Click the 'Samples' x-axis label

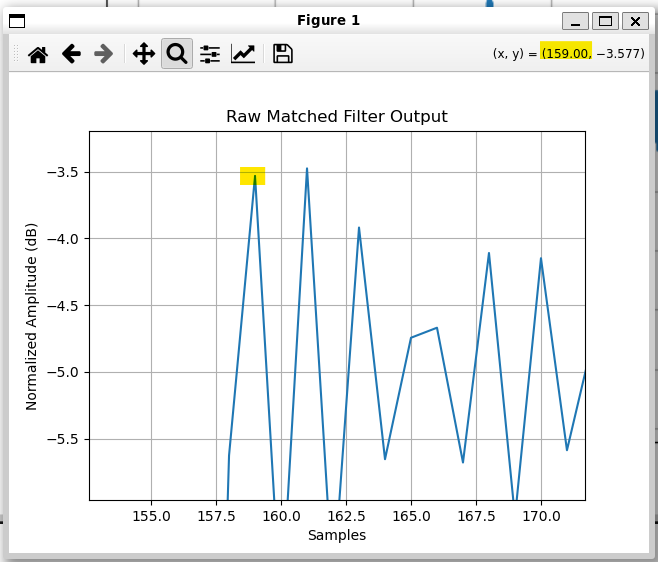(337, 535)
